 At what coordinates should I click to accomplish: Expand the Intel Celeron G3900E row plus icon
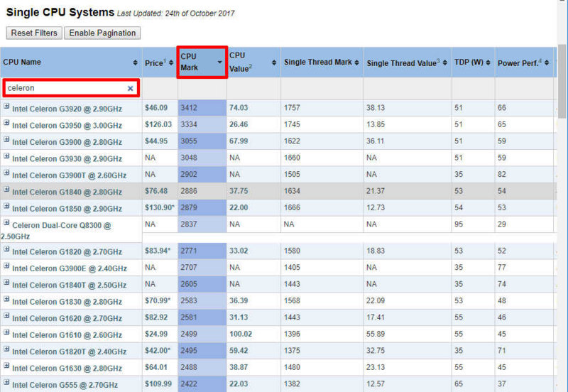[x=6, y=266]
